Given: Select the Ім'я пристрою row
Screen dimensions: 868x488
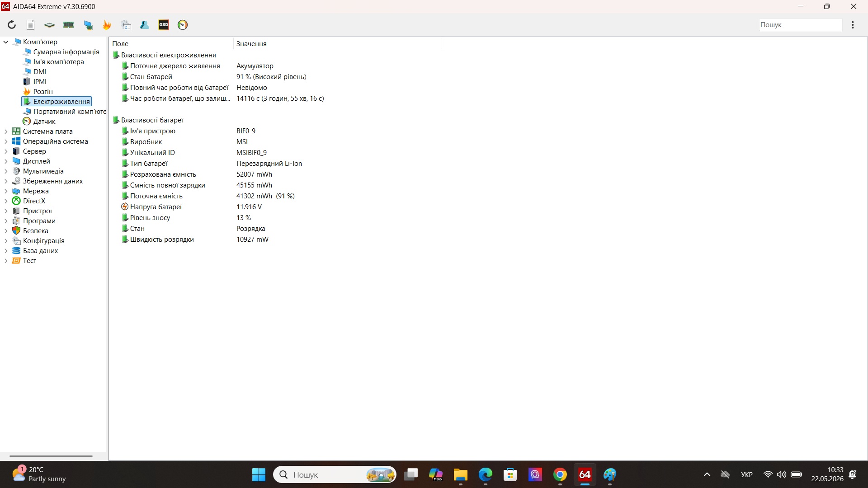Looking at the screenshot, I should tap(153, 131).
